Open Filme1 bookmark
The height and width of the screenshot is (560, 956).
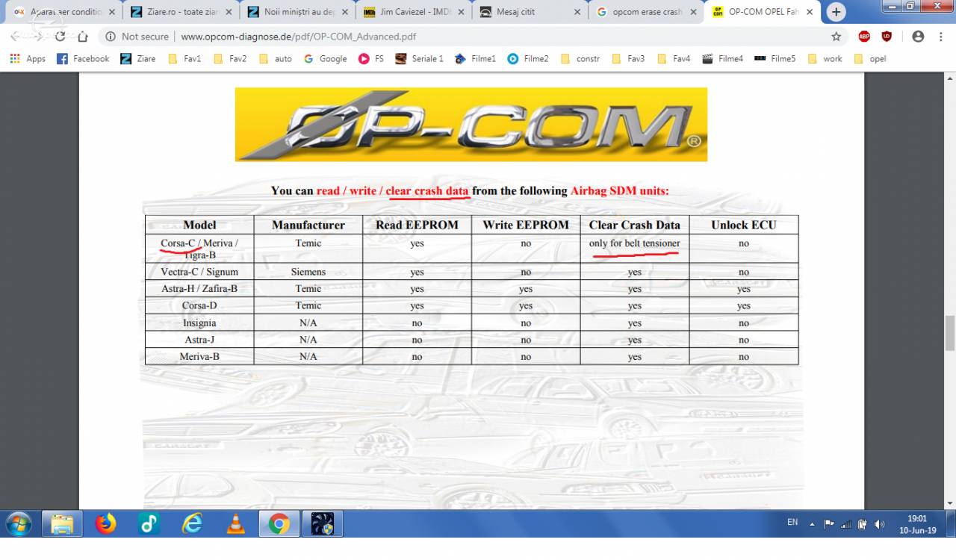tap(475, 59)
